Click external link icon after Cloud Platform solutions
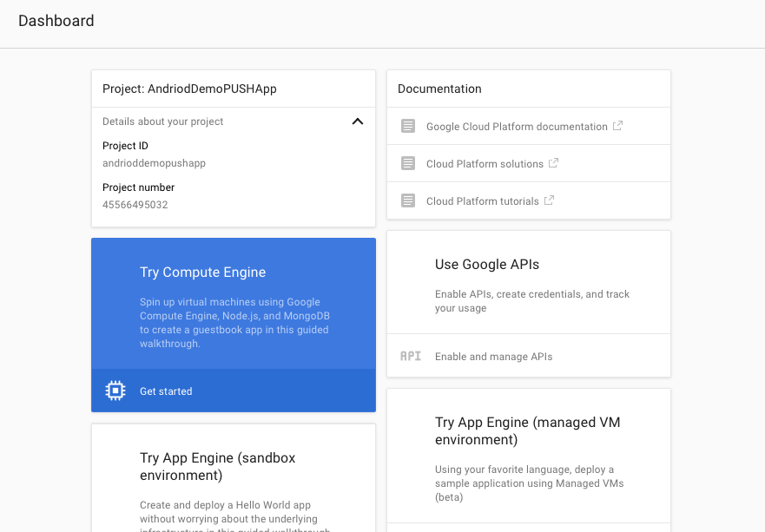Image resolution: width=765 pixels, height=532 pixels. (553, 163)
